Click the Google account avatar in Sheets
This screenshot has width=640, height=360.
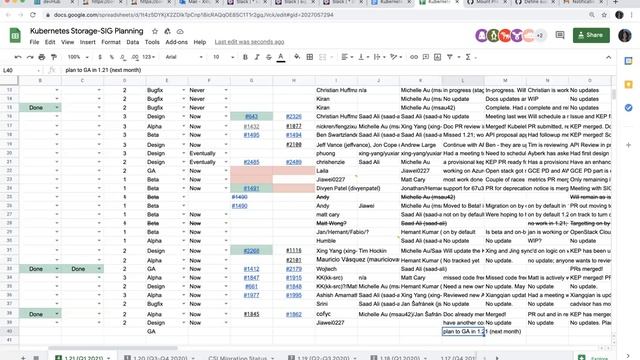point(624,36)
